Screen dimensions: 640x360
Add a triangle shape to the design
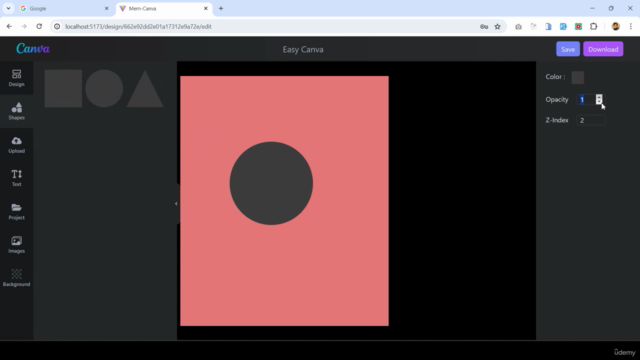click(145, 89)
